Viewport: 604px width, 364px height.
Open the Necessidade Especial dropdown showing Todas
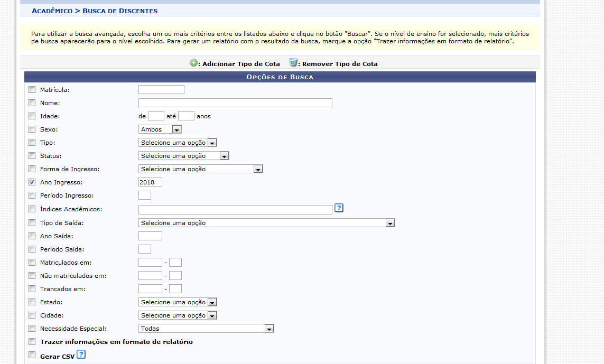pyautogui.click(x=206, y=329)
